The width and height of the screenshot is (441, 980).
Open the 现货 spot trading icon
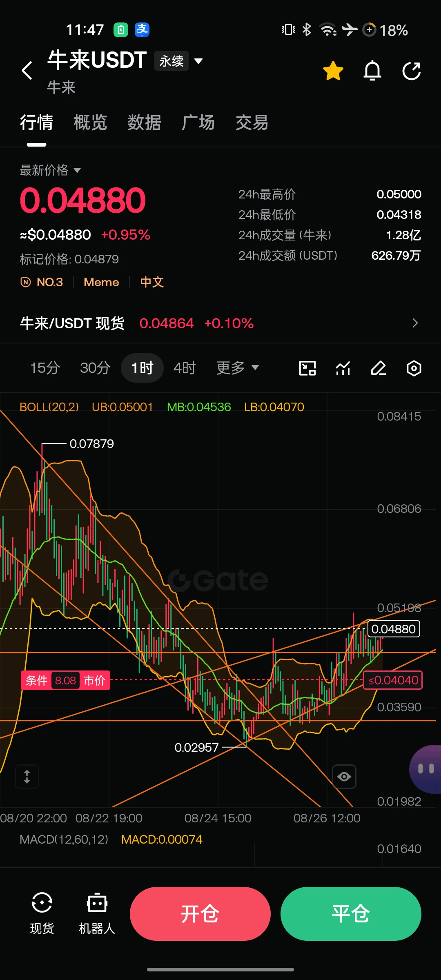pyautogui.click(x=42, y=913)
